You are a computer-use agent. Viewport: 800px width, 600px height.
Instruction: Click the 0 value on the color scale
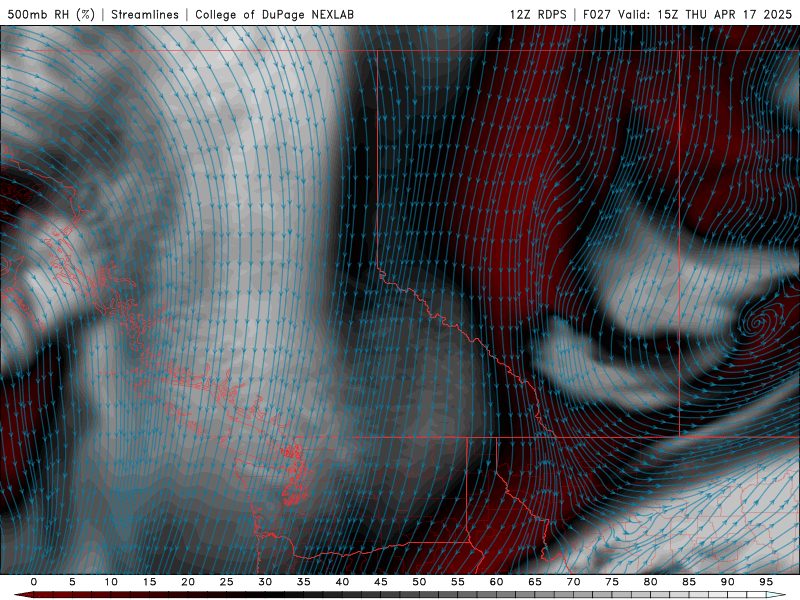coord(34,582)
